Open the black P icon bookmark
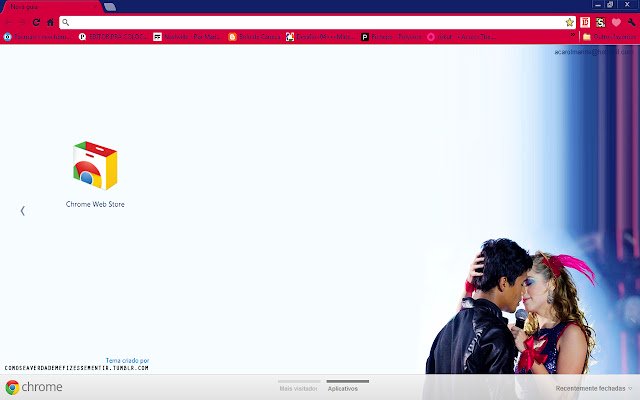This screenshot has height=400, width=640. click(391, 37)
